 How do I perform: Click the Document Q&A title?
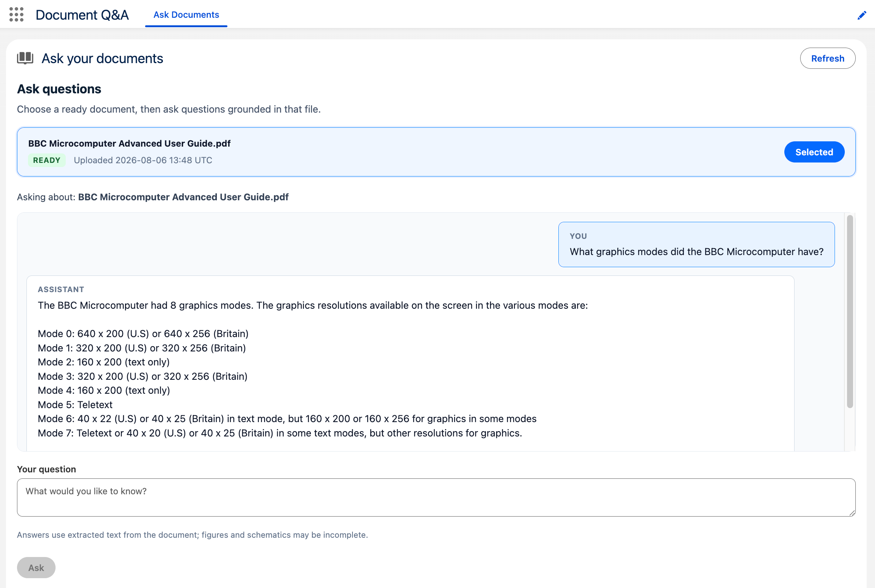coord(82,15)
